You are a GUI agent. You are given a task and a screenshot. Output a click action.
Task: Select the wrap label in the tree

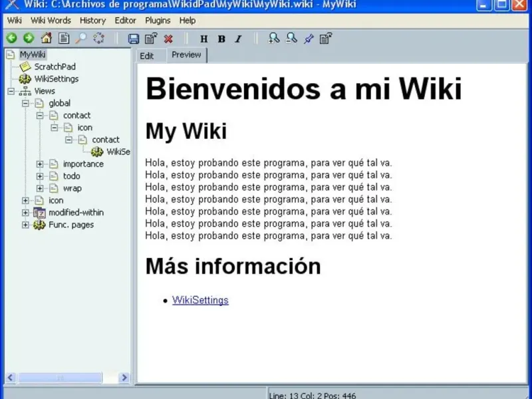[72, 188]
